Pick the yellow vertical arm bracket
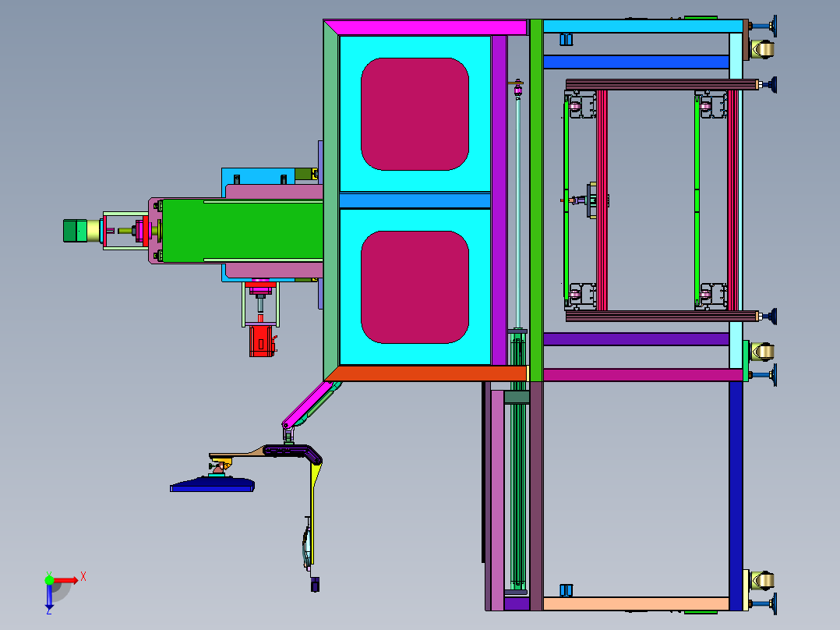The height and width of the screenshot is (630, 840). pos(315,511)
